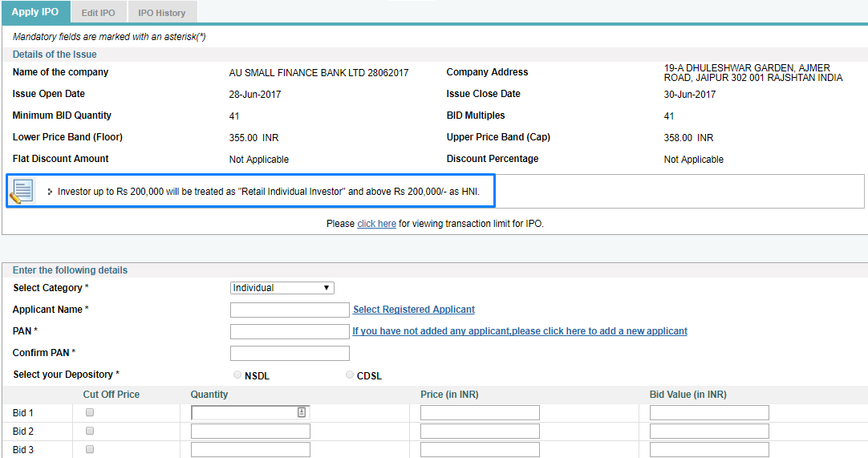Click the notepad note icon beside investor notice

point(22,191)
